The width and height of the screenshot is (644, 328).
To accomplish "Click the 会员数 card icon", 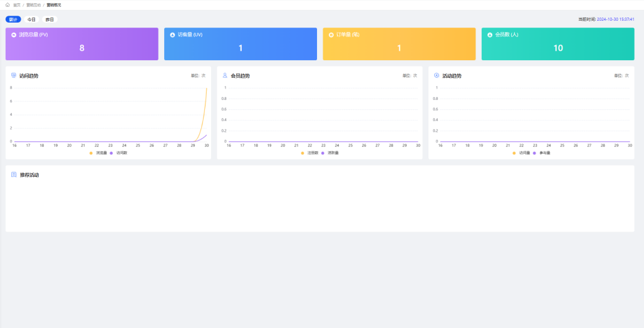I will click(x=490, y=35).
